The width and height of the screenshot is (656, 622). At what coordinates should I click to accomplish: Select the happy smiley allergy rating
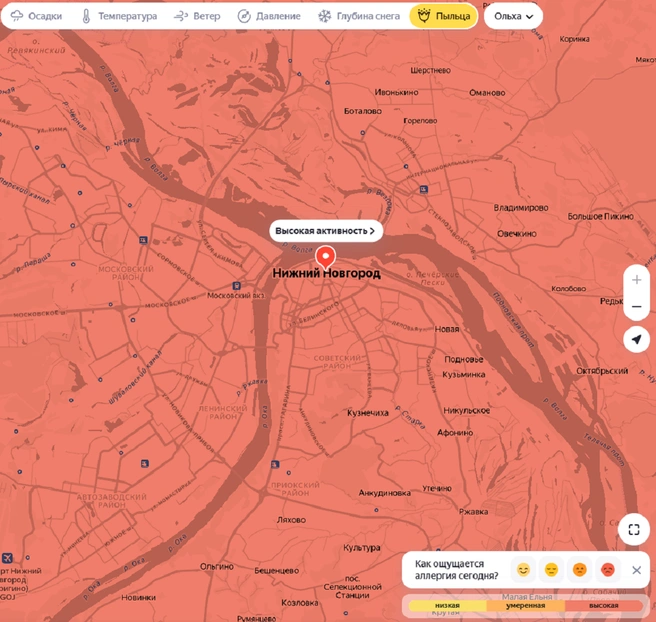(x=523, y=569)
